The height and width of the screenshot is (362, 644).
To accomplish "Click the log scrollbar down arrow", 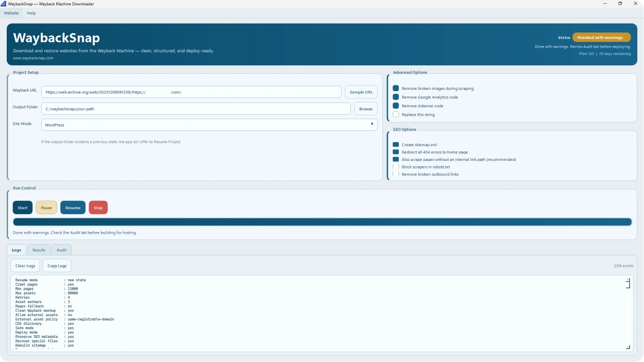I will pyautogui.click(x=628, y=347).
